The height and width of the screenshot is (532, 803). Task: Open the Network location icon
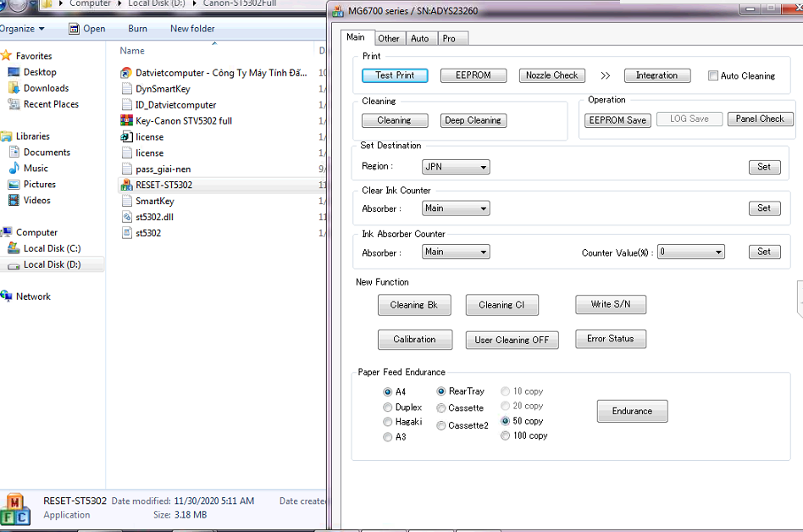[x=8, y=296]
